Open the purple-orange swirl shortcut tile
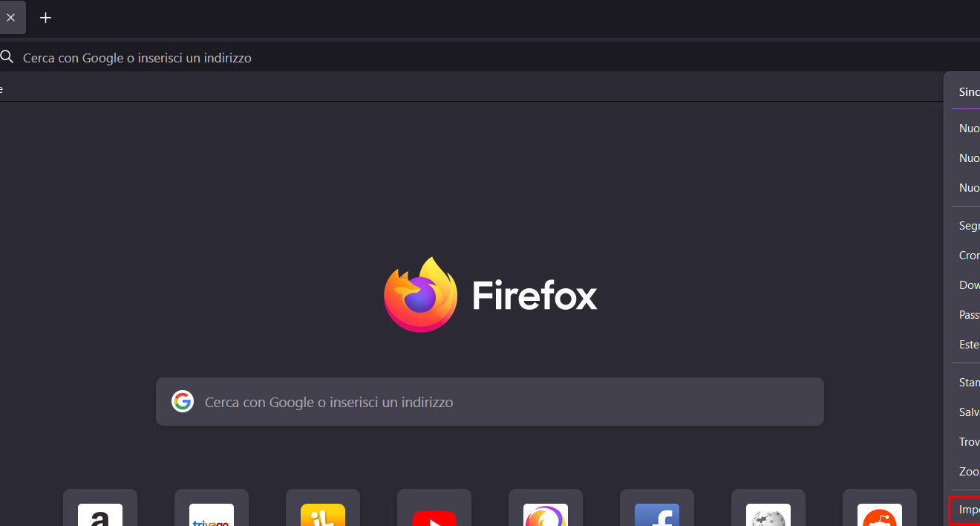980x526 pixels. pyautogui.click(x=546, y=507)
